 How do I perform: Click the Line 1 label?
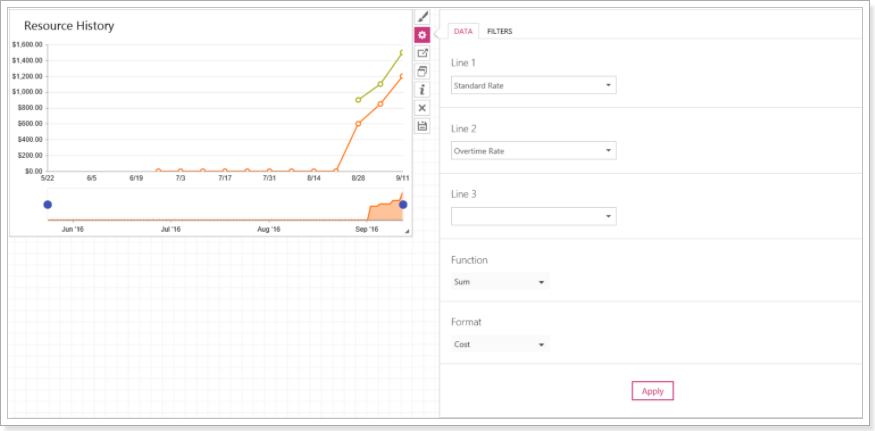463,63
